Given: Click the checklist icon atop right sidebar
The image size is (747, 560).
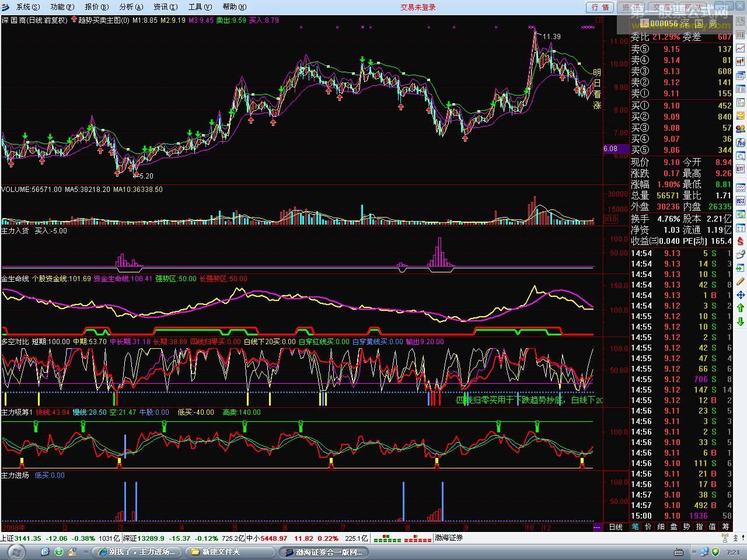Looking at the screenshot, I should coord(741,21).
